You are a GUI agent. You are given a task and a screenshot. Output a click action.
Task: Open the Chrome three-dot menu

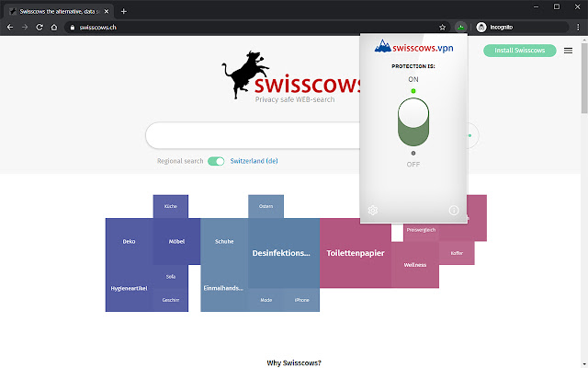click(578, 27)
